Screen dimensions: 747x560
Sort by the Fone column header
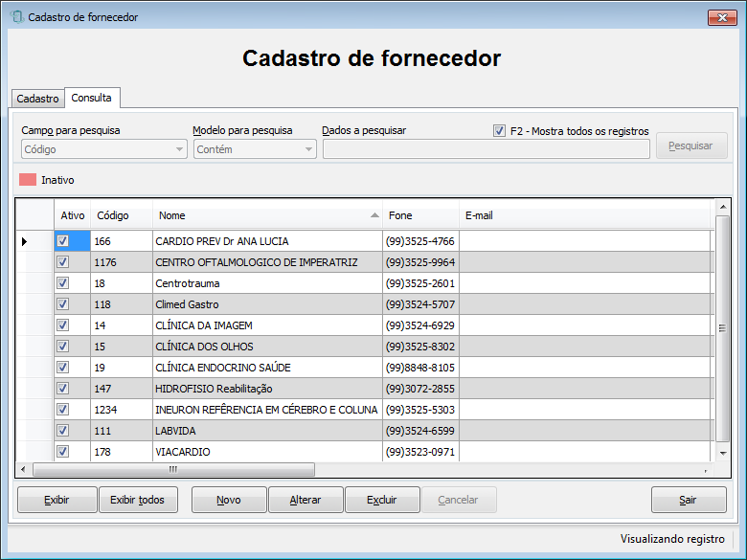(x=420, y=215)
